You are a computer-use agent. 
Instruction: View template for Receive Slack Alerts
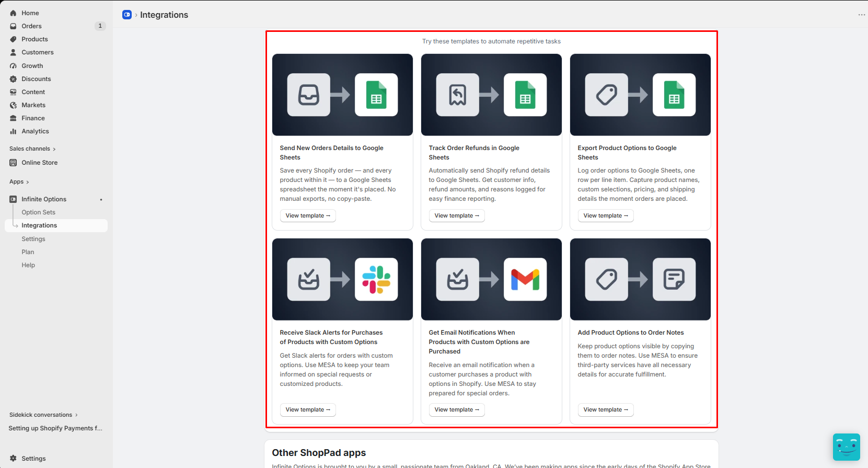click(x=308, y=410)
